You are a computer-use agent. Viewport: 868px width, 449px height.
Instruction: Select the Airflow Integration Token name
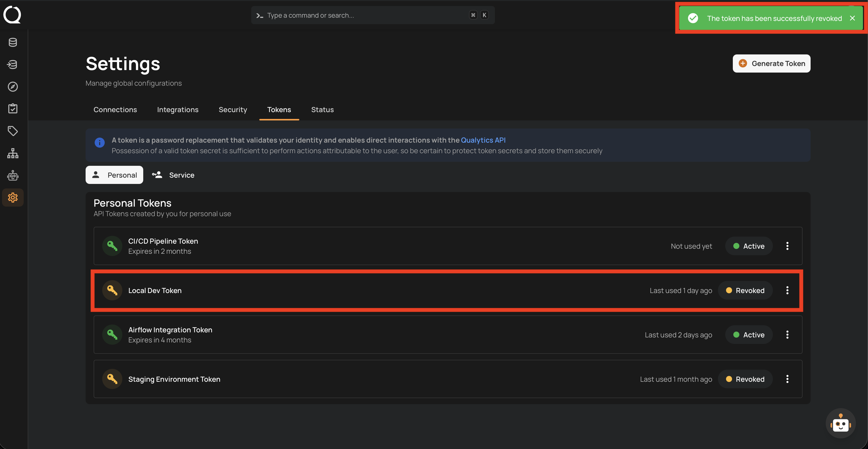(170, 330)
